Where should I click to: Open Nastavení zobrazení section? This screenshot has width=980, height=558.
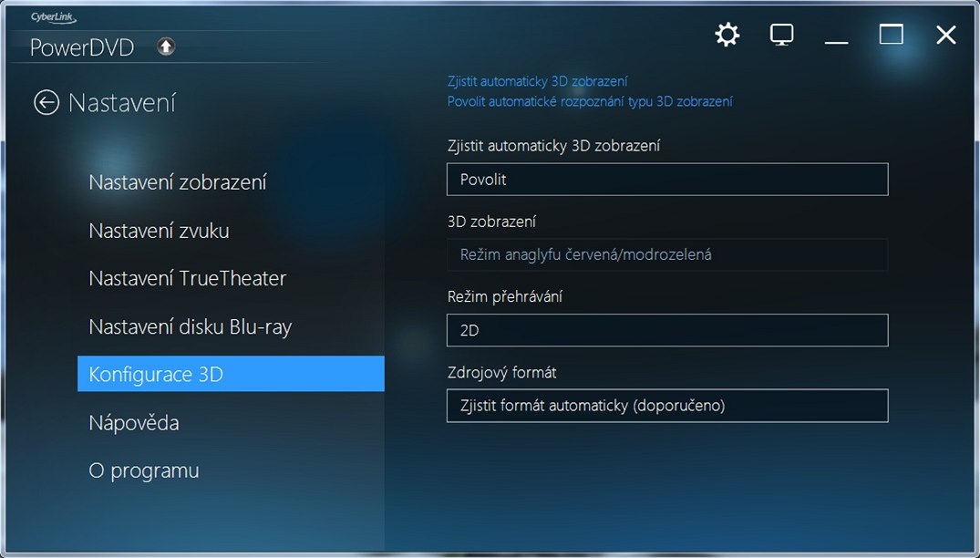click(x=178, y=182)
